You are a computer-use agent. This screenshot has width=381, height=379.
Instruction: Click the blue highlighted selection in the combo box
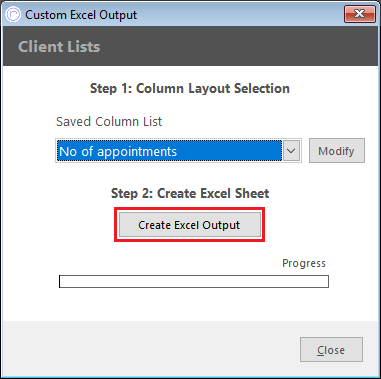point(169,151)
